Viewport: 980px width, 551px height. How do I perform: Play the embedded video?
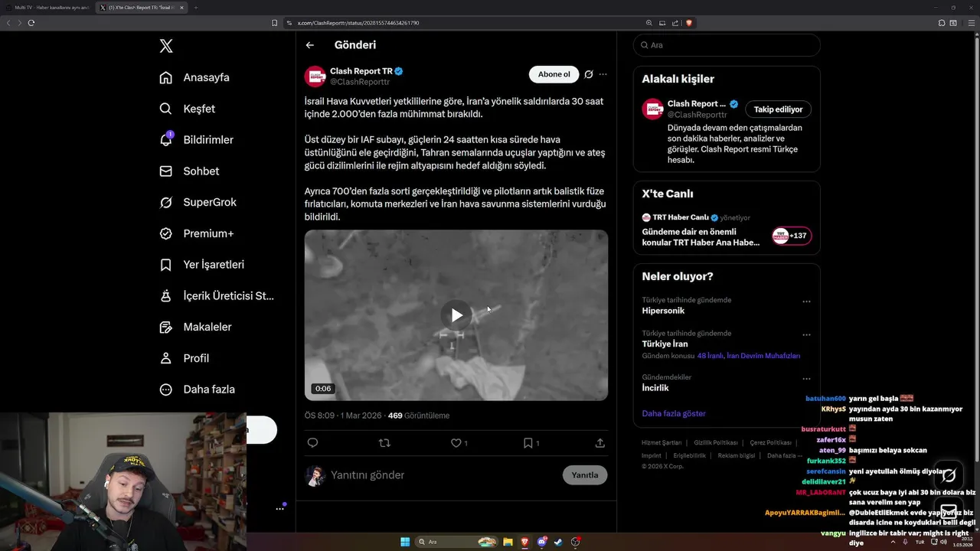[x=456, y=315]
